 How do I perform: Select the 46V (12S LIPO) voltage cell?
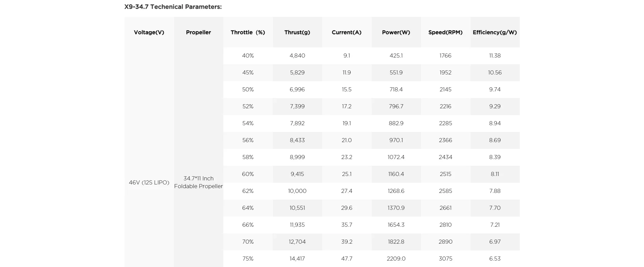[x=149, y=182]
